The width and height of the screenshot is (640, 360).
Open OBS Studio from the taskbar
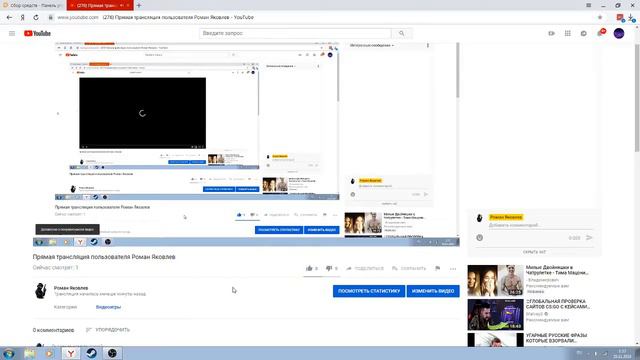pos(112,353)
